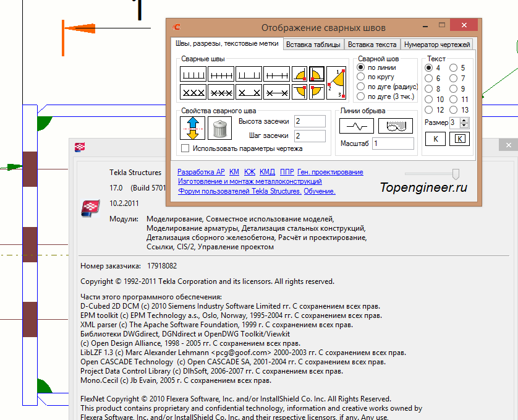Decrease Размер value with down arrow
The image size is (518, 420).
click(464, 125)
